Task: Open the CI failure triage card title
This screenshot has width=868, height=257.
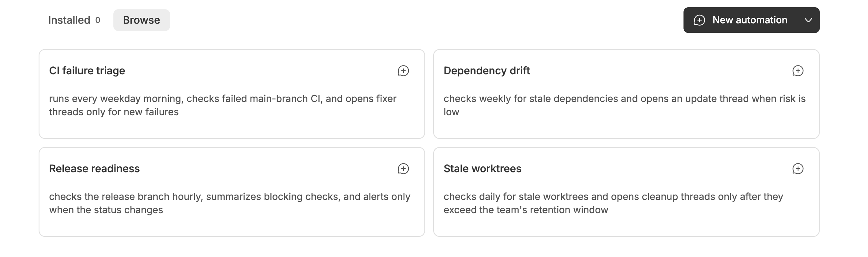Action: tap(87, 71)
